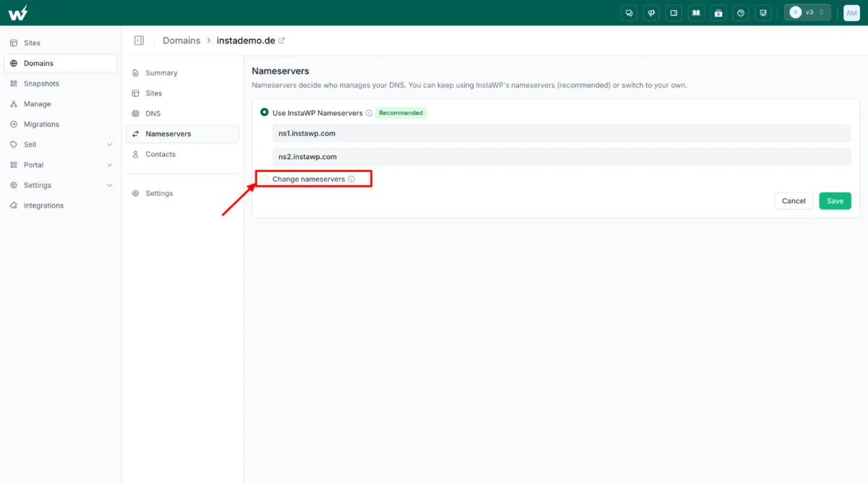
Task: Open the announcements megaphone icon
Action: 652,12
